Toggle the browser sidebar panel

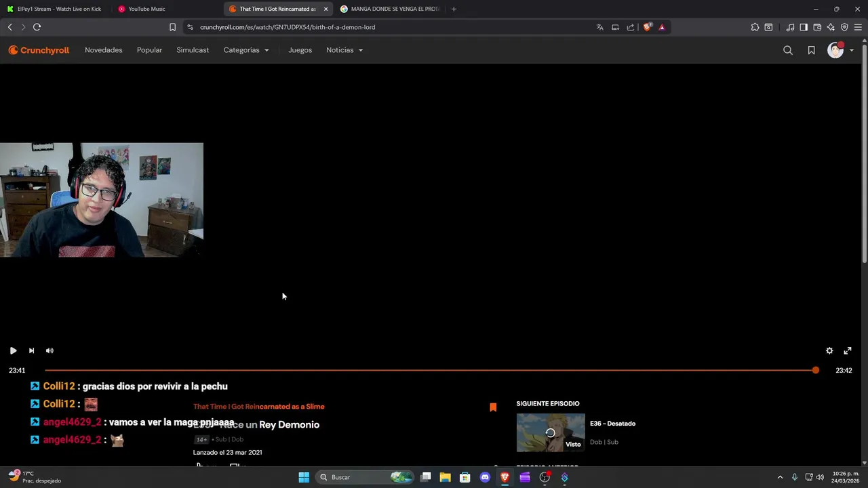click(x=804, y=27)
